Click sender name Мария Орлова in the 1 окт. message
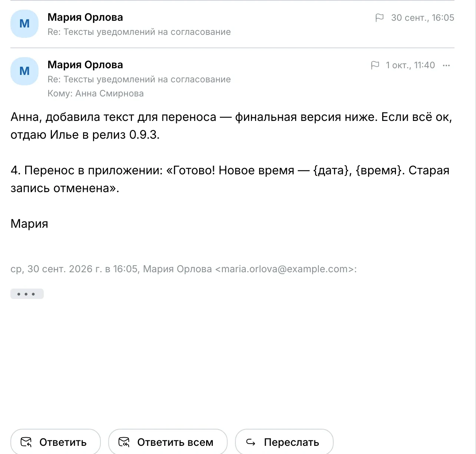This screenshot has width=476, height=454. pyautogui.click(x=85, y=65)
